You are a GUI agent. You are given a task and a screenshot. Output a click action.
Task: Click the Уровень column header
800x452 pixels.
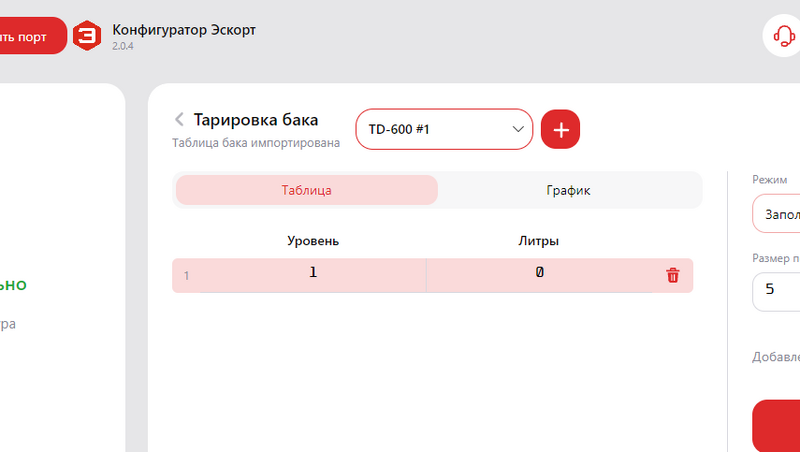pyautogui.click(x=313, y=241)
